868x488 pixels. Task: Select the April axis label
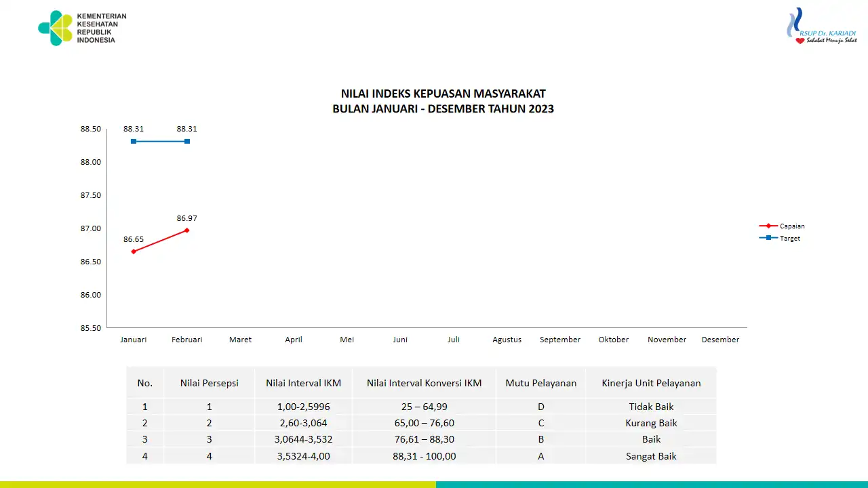294,340
